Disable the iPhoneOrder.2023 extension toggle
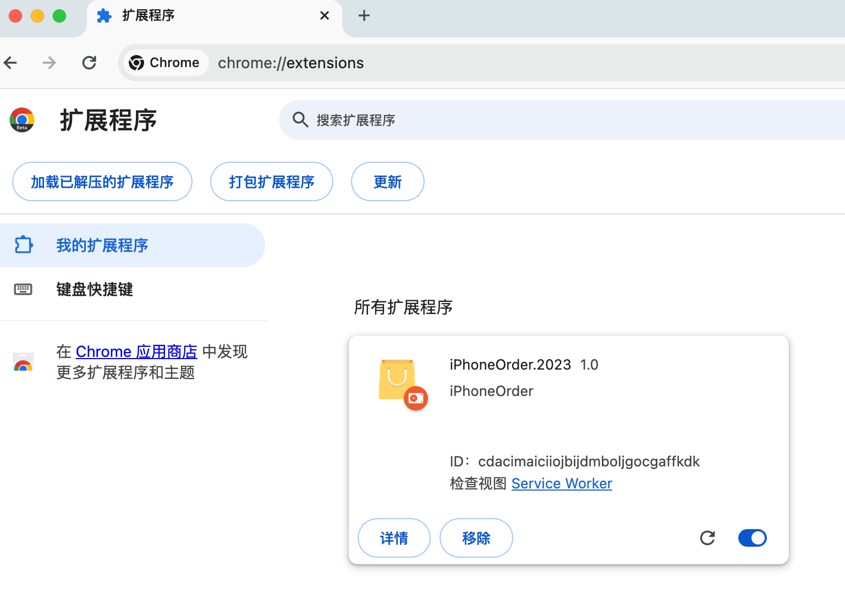 753,538
